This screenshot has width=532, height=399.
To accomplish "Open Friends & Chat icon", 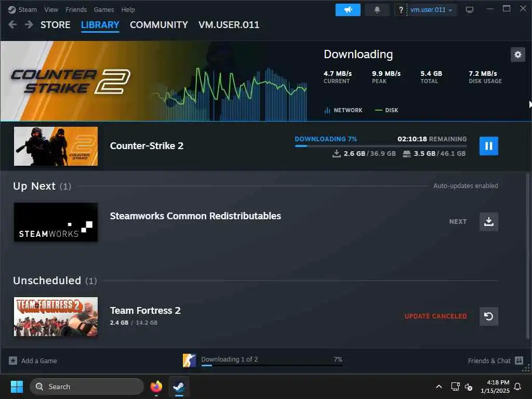I will tap(519, 361).
